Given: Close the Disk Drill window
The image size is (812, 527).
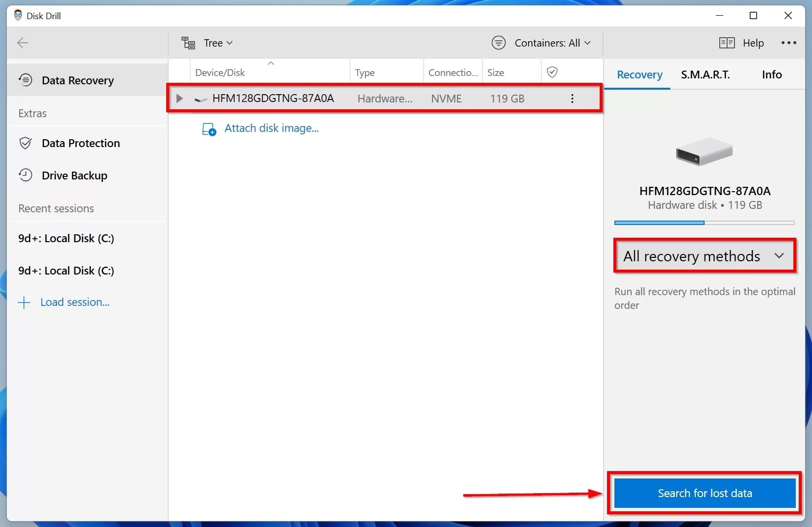Looking at the screenshot, I should (788, 16).
